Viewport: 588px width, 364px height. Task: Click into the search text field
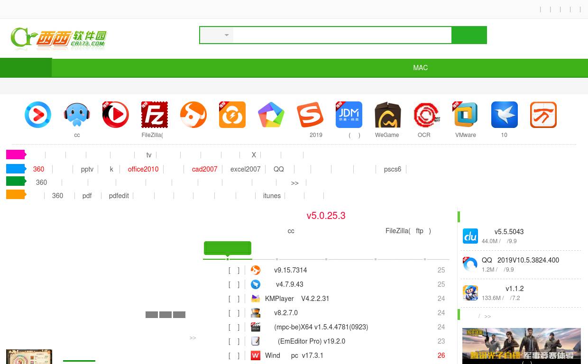[342, 35]
